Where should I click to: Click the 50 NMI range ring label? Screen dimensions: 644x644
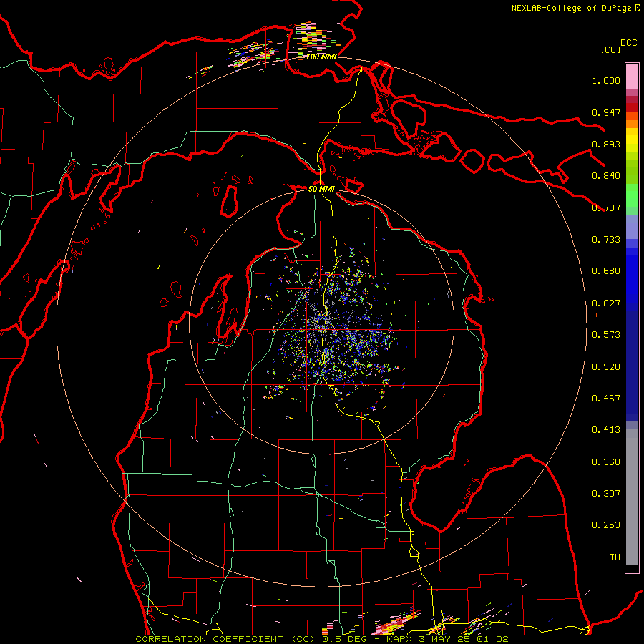coord(321,189)
